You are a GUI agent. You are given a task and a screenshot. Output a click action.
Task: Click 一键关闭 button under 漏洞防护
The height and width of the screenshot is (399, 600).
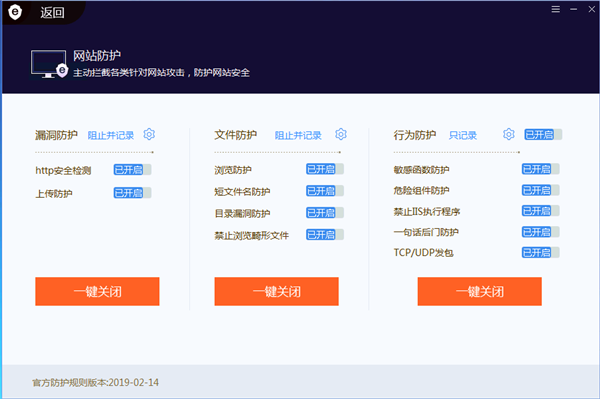(97, 292)
